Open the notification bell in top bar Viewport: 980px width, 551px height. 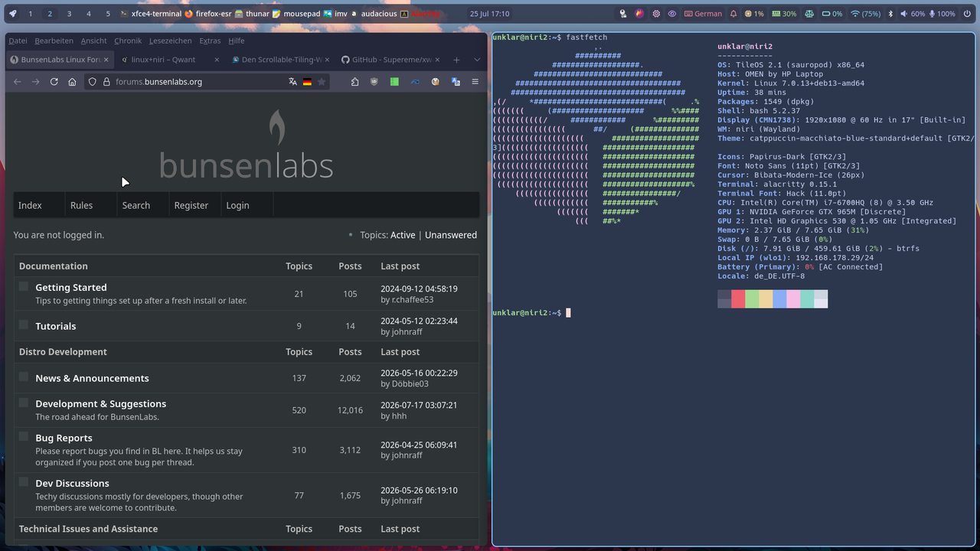(733, 14)
